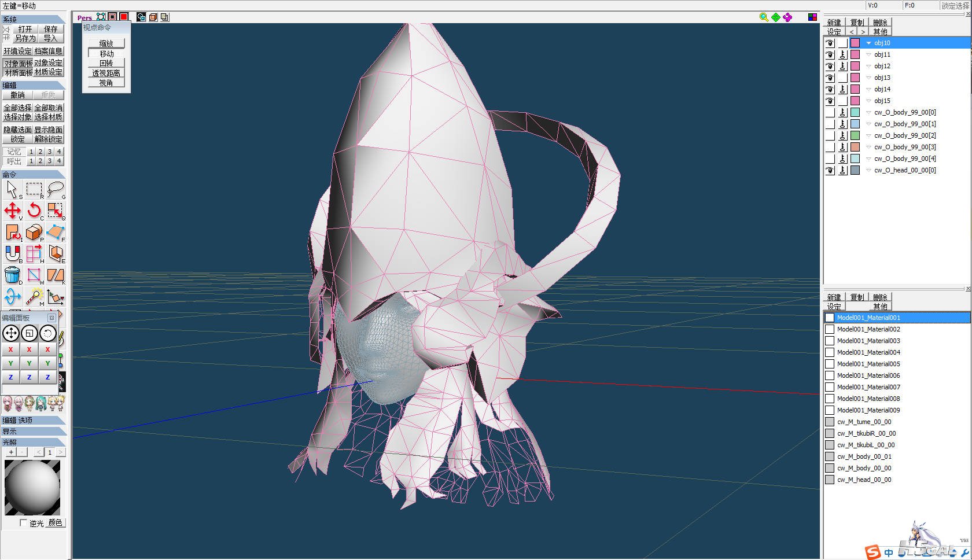Unlock the cw_O_body_99_00[2] key
The image size is (972, 560).
(843, 135)
